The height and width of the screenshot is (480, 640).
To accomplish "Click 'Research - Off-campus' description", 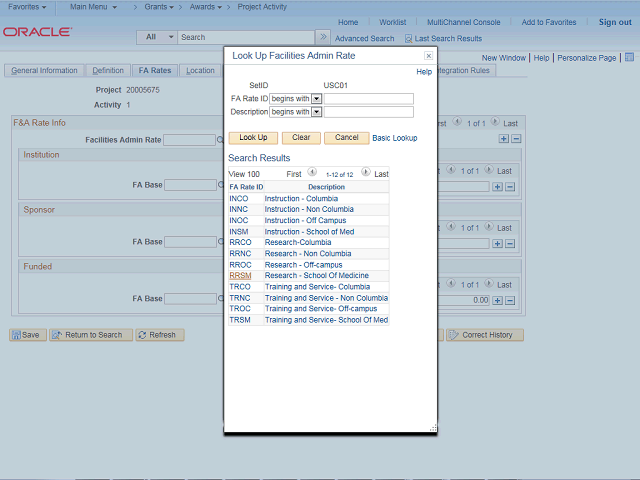I will click(x=304, y=265).
